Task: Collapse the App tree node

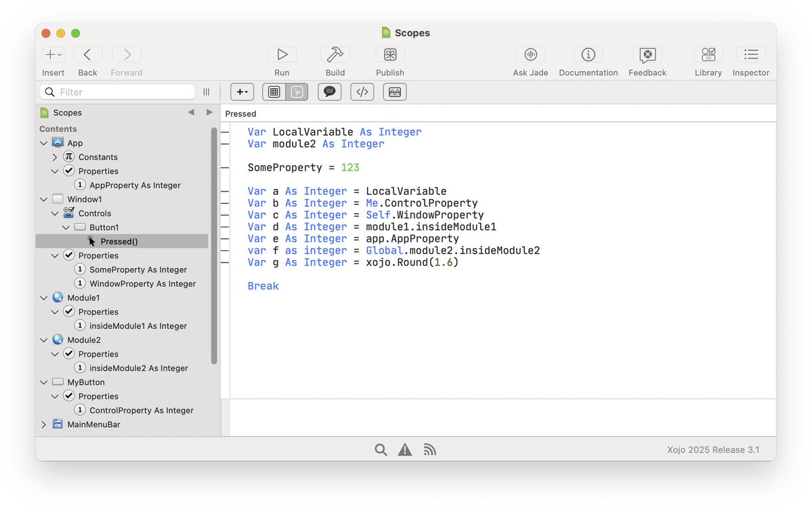Action: click(x=43, y=143)
